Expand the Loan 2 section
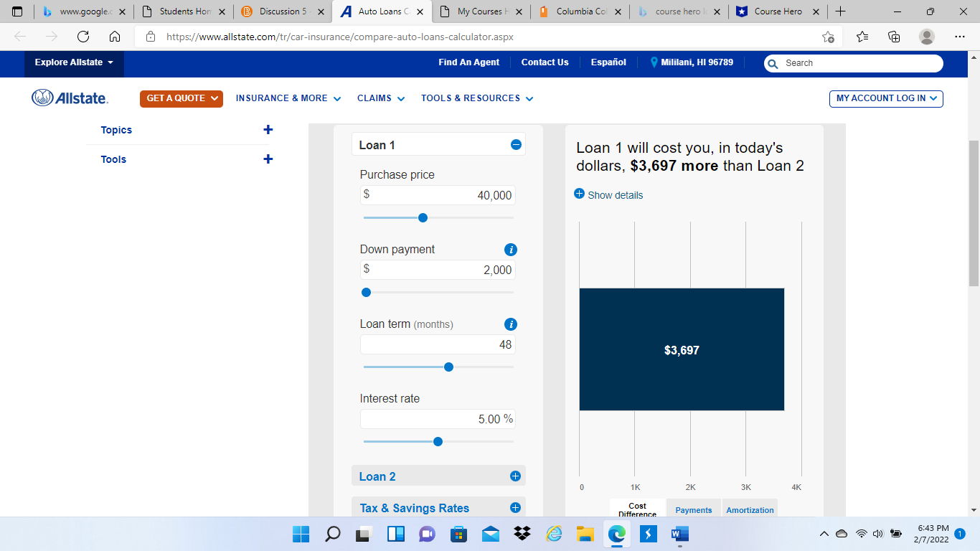 click(x=514, y=475)
